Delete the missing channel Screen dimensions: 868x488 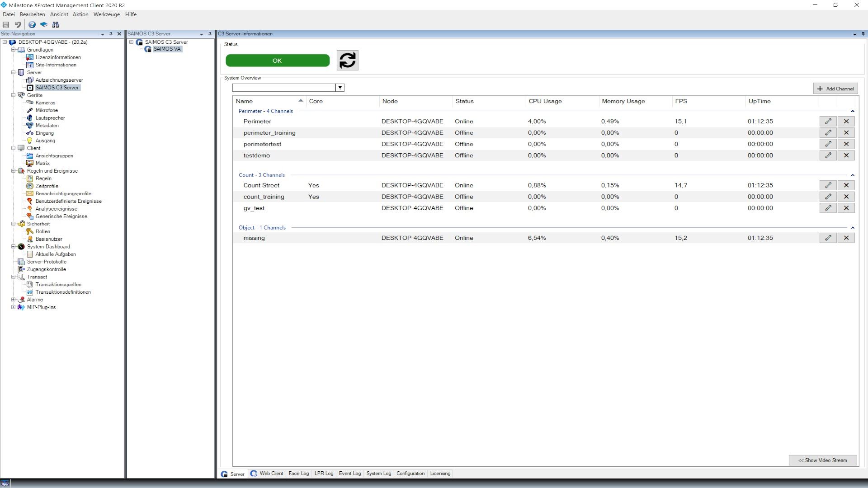pyautogui.click(x=846, y=238)
